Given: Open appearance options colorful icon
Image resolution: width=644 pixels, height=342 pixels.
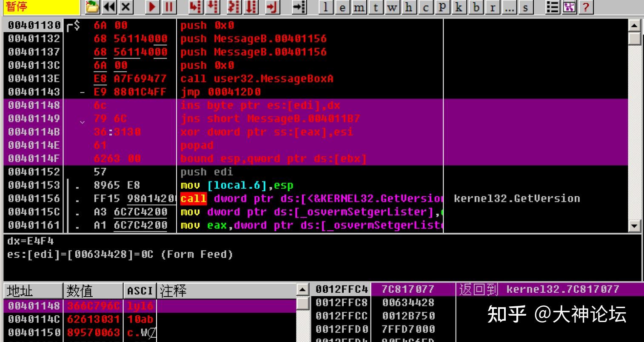Looking at the screenshot, I should 569,7.
